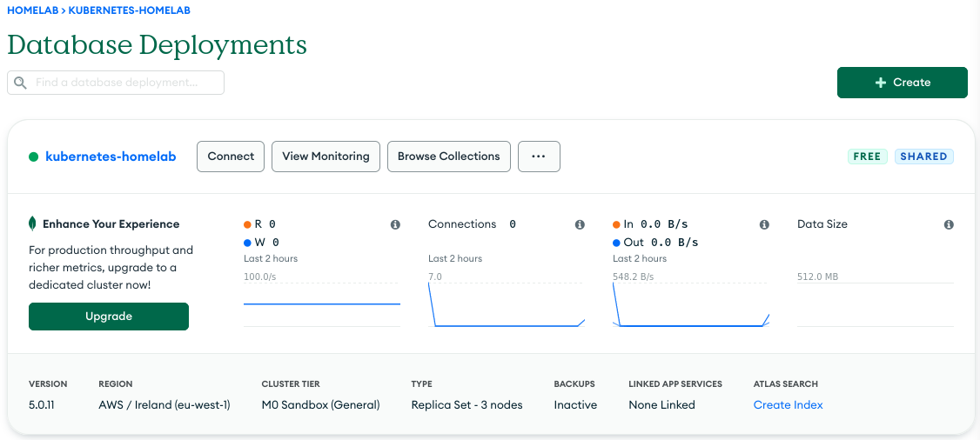This screenshot has height=440, width=980.
Task: Click the info icon beside R/W operations
Action: (x=395, y=224)
